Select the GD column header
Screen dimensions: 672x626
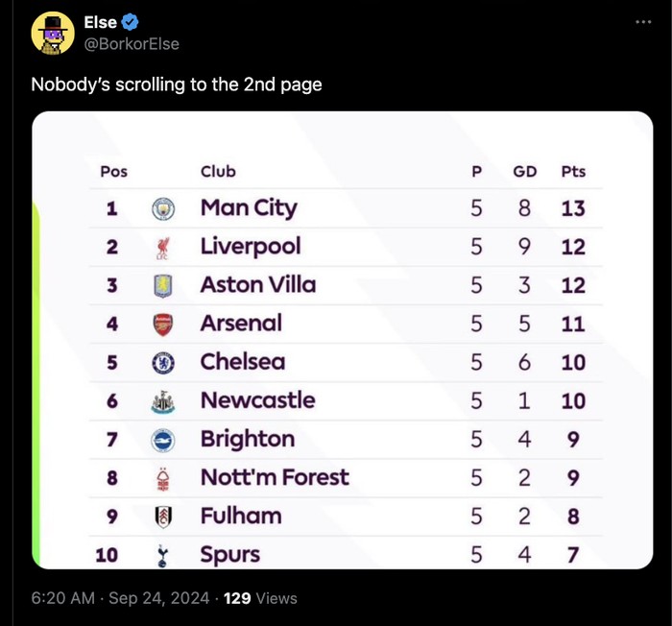pos(525,172)
